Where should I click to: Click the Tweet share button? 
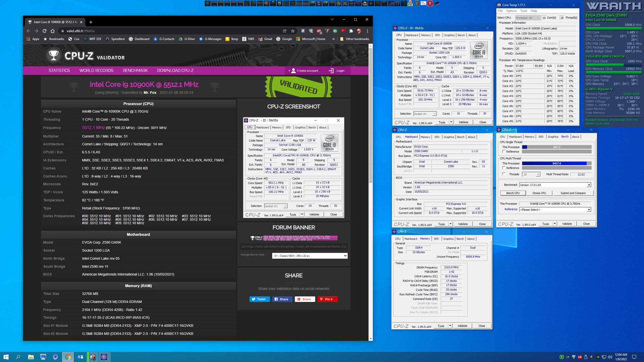click(x=259, y=299)
